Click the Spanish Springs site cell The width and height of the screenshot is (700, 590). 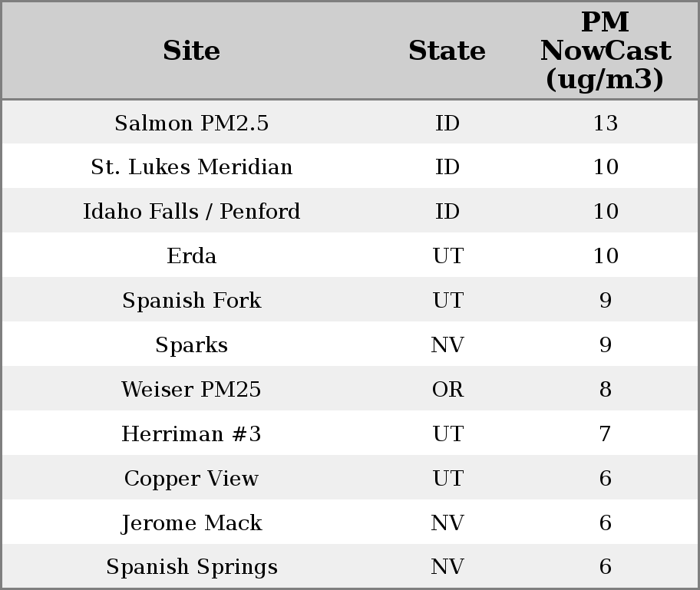click(191, 567)
